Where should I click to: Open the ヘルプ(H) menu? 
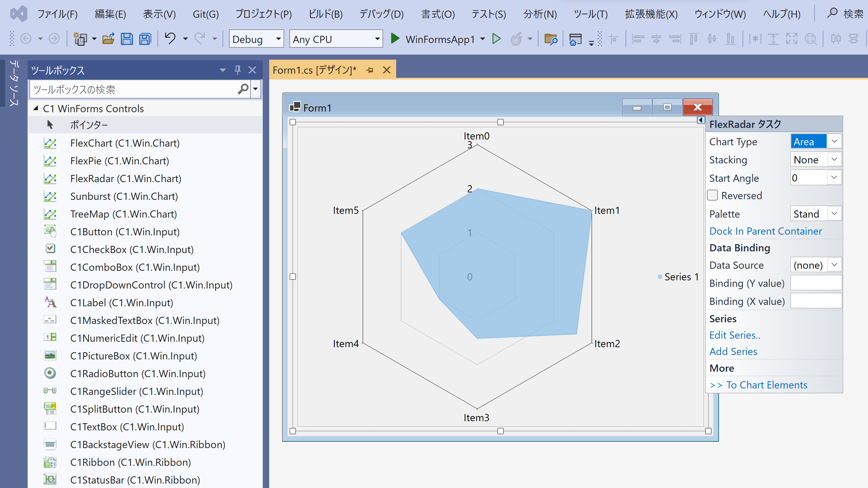pyautogui.click(x=781, y=14)
